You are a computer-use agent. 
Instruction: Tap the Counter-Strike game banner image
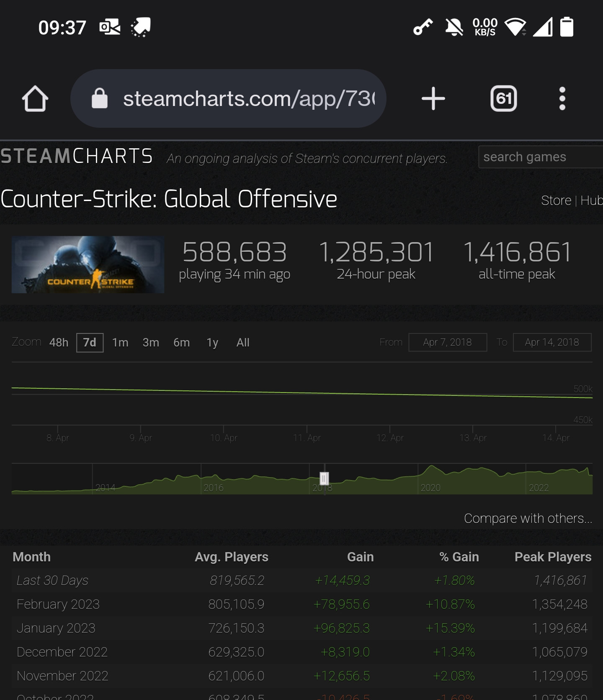coord(88,264)
